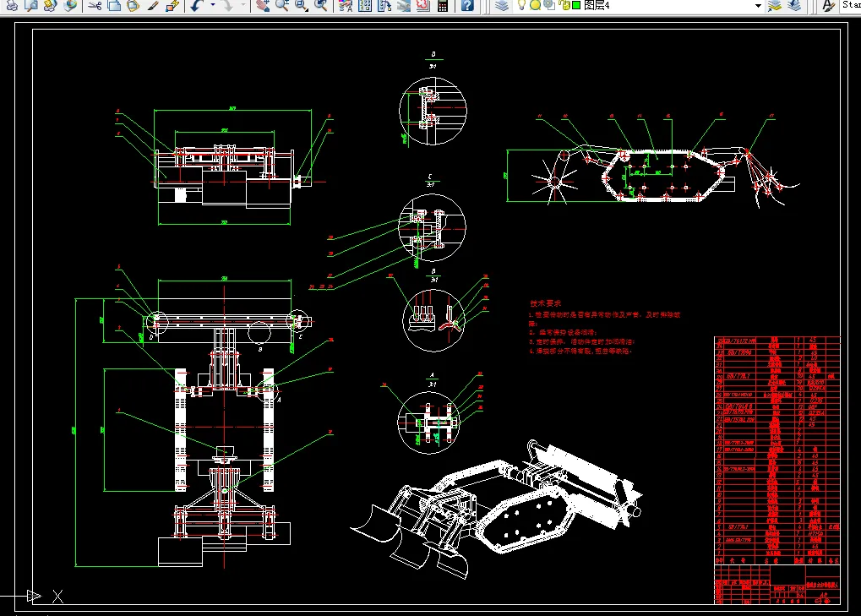The width and height of the screenshot is (861, 616).
Task: Click the Layer Previous button
Action: (794, 5)
